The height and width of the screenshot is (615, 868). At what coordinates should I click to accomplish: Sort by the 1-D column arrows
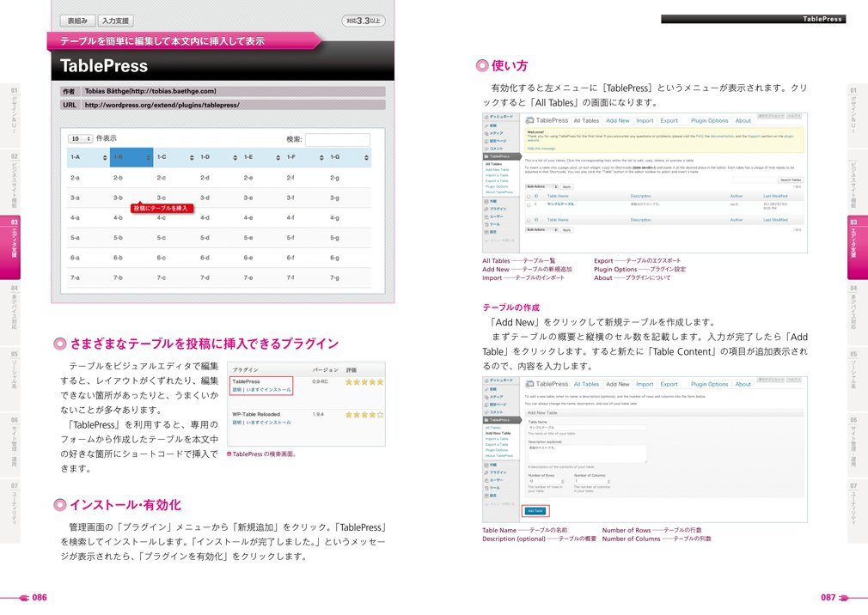pyautogui.click(x=235, y=158)
